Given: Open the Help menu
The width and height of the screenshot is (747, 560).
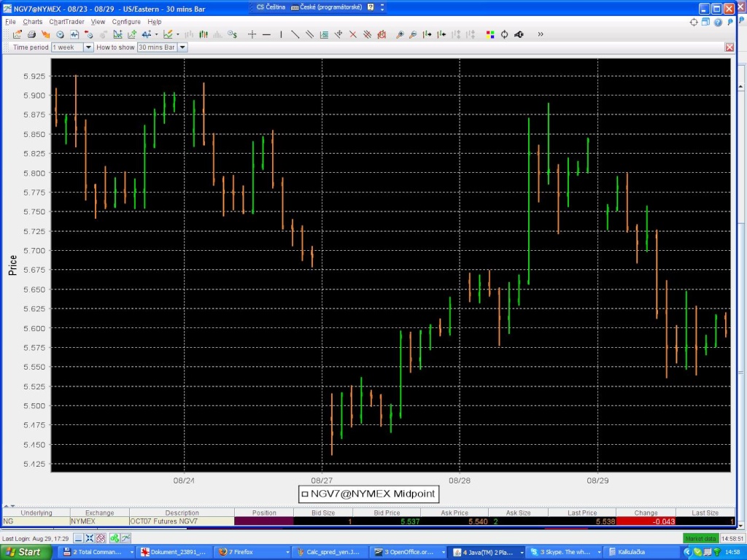Looking at the screenshot, I should pyautogui.click(x=155, y=22).
